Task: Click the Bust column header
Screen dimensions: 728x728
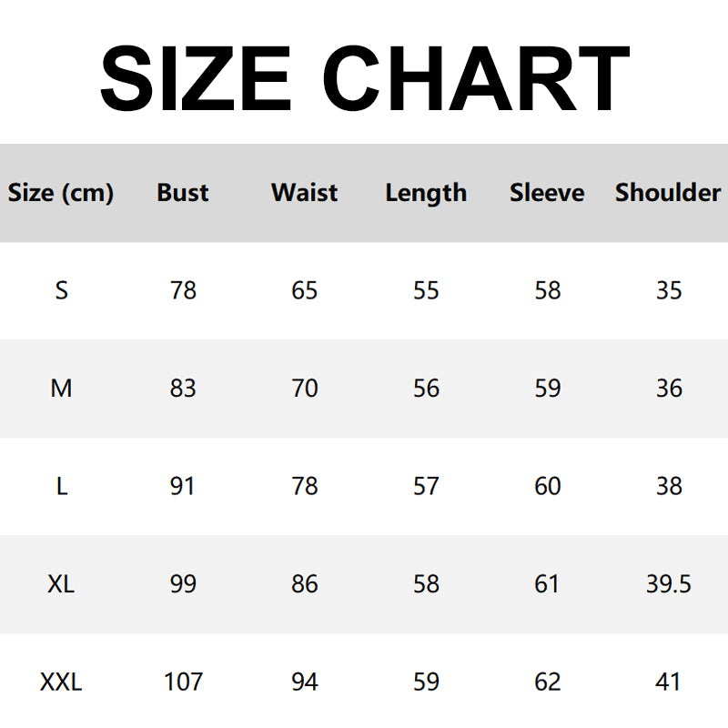Action: [183, 193]
